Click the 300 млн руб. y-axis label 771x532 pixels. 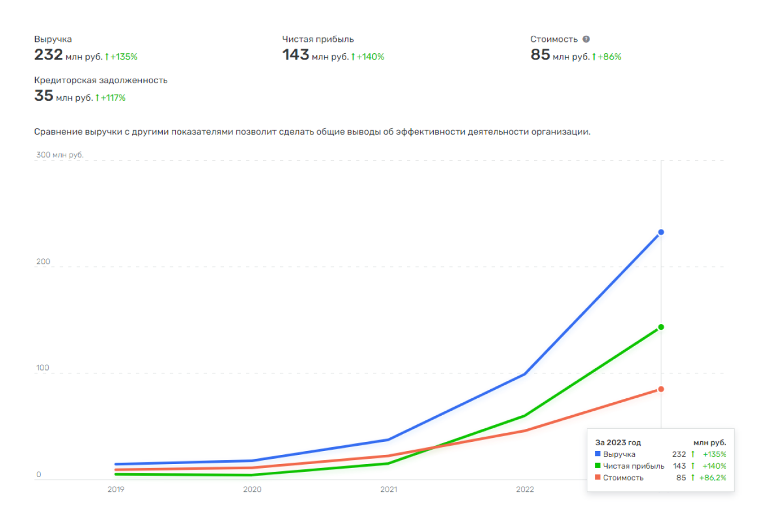coord(60,155)
